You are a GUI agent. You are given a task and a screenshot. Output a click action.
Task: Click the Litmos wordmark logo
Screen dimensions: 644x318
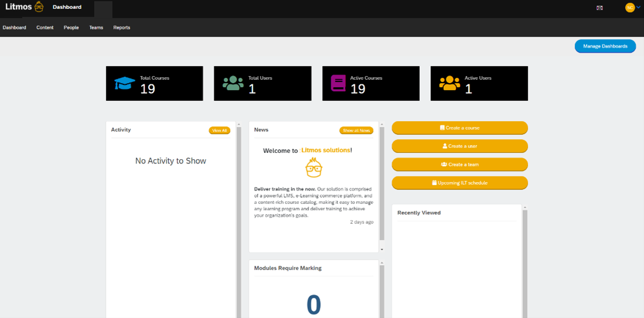pos(19,6)
